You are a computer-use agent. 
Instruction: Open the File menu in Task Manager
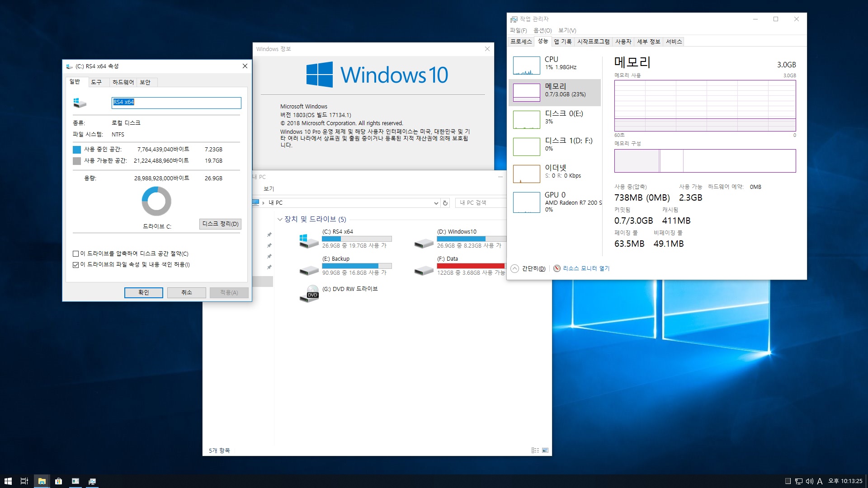518,30
